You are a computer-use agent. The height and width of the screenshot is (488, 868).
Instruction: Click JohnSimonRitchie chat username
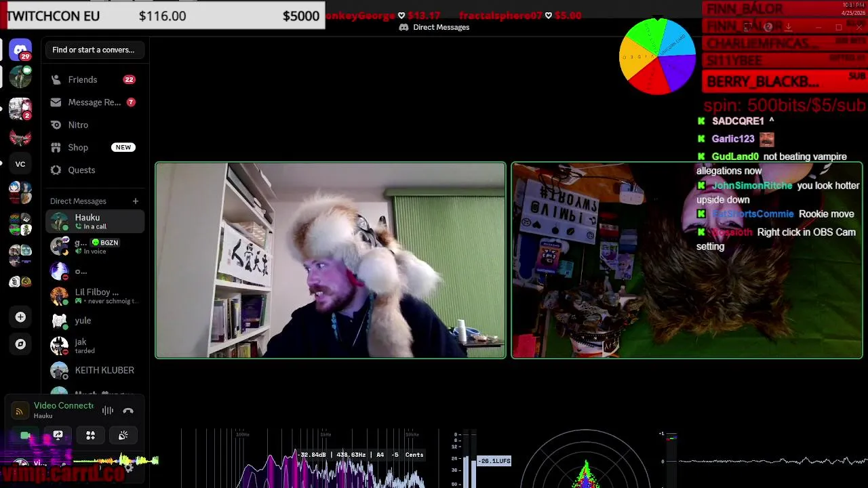pyautogui.click(x=752, y=186)
